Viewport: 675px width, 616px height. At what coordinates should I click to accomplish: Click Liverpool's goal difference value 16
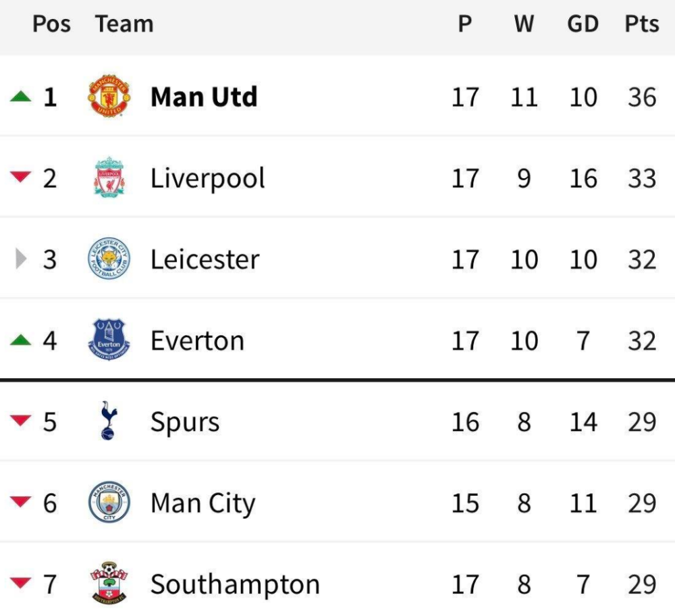pyautogui.click(x=583, y=178)
